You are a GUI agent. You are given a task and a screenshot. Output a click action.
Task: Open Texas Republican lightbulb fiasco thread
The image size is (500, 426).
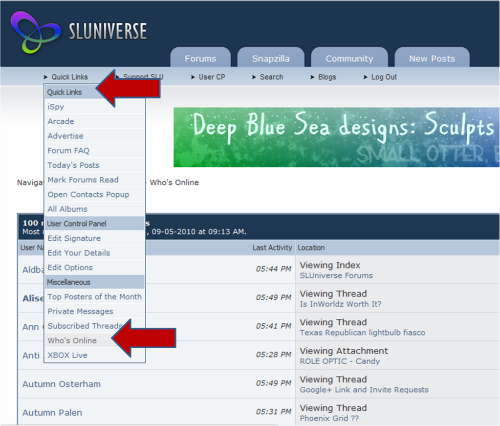click(x=362, y=333)
